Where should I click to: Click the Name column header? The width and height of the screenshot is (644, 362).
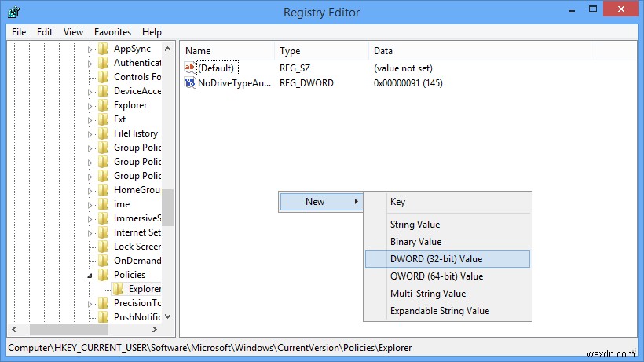pyautogui.click(x=198, y=51)
